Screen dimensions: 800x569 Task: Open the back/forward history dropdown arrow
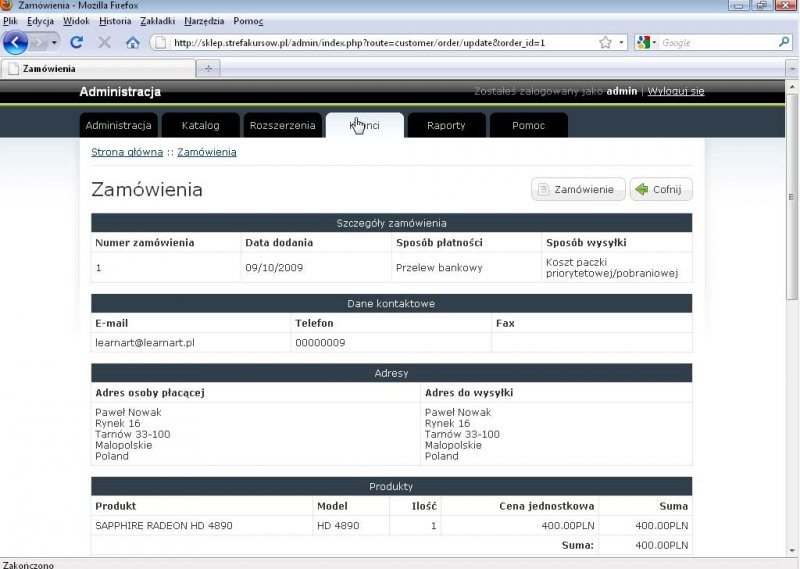pyautogui.click(x=54, y=43)
